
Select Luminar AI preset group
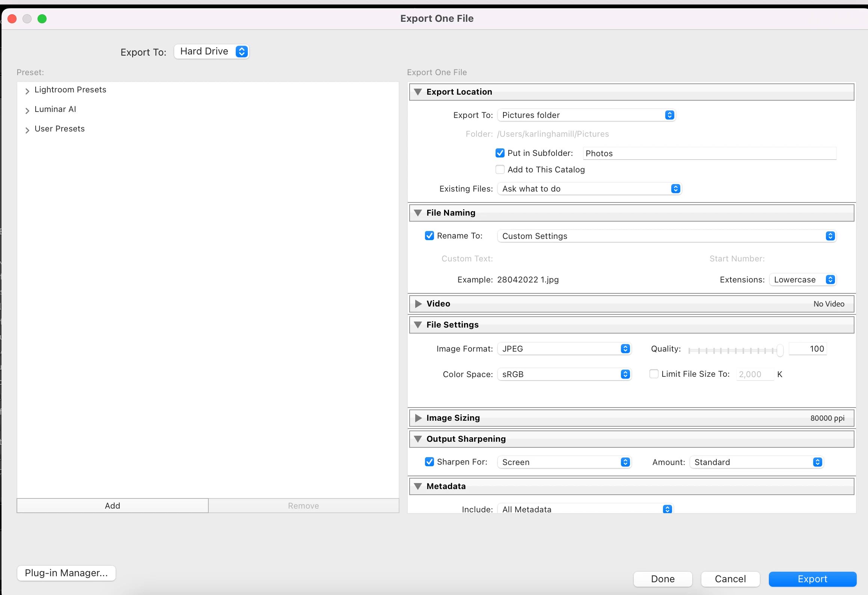point(55,109)
